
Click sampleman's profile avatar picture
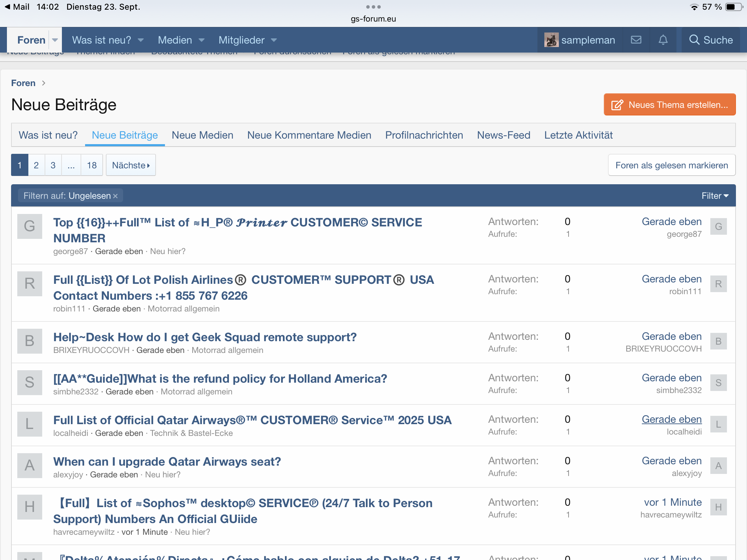(x=551, y=40)
